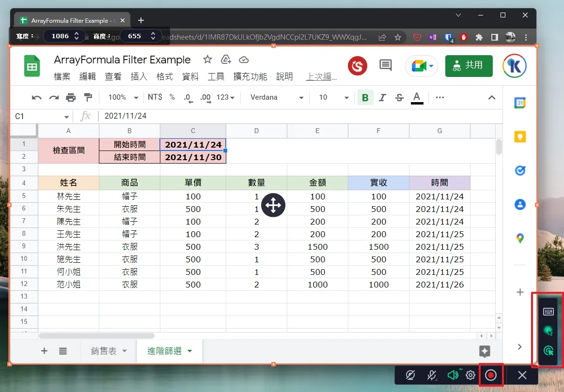This screenshot has height=392, width=564.
Task: Open the Google account avatar
Action: coord(515,66)
